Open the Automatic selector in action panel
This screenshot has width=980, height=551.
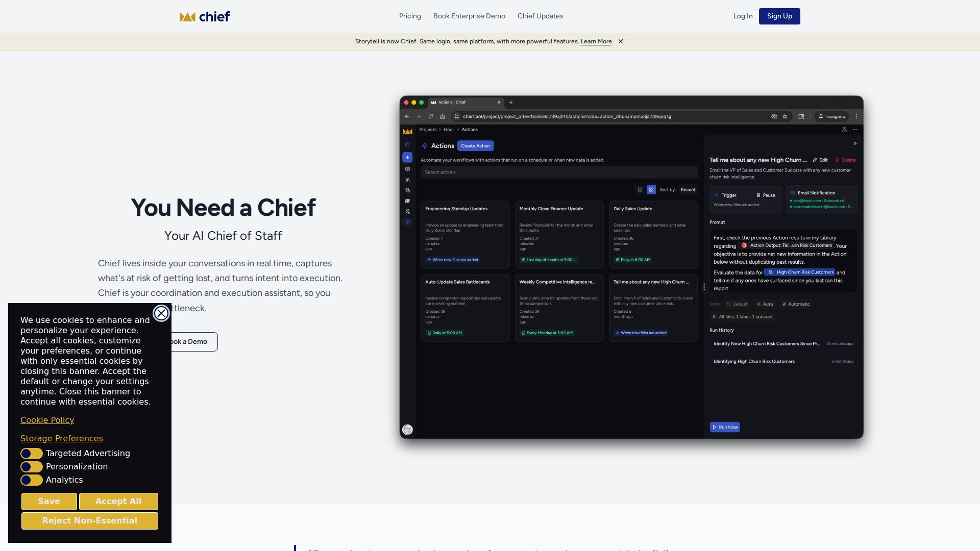pos(796,304)
